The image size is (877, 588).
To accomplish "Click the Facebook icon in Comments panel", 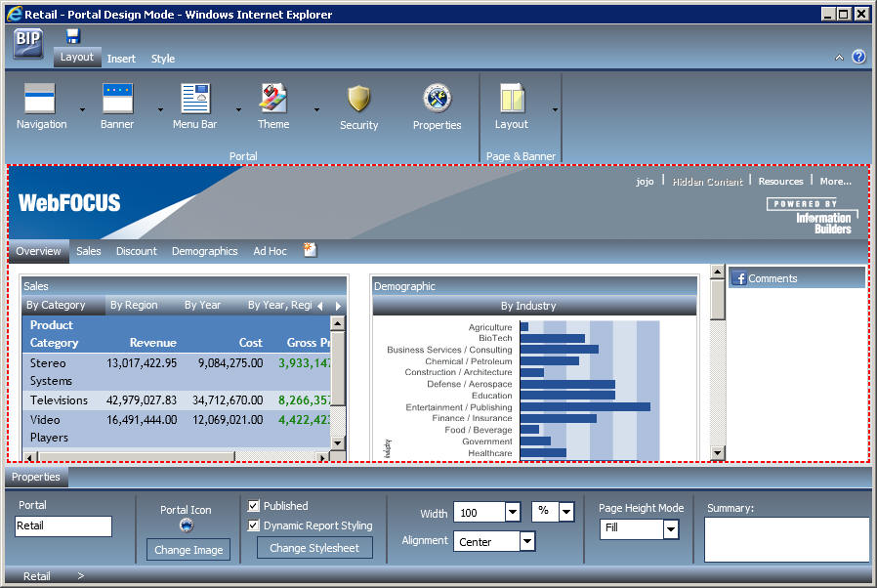I will point(739,278).
